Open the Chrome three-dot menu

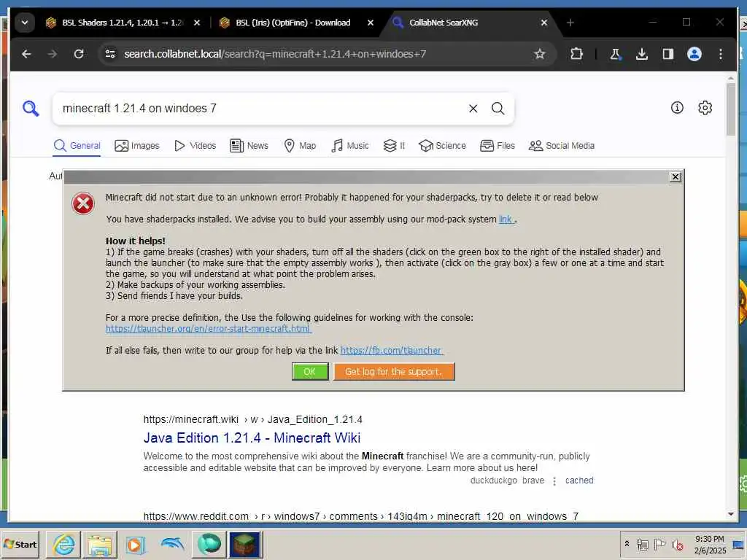click(x=720, y=54)
